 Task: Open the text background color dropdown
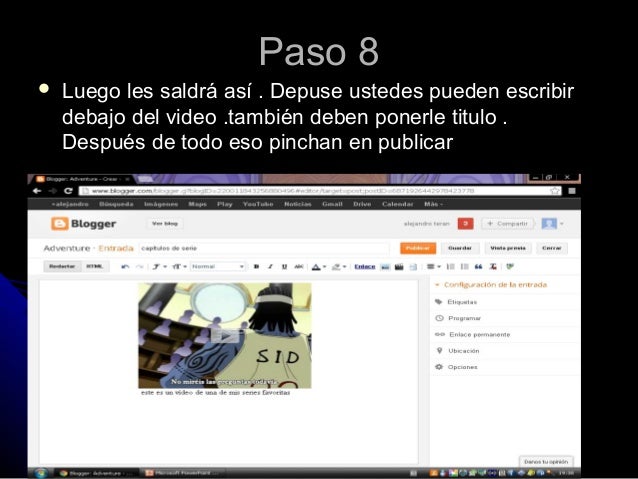click(x=339, y=267)
